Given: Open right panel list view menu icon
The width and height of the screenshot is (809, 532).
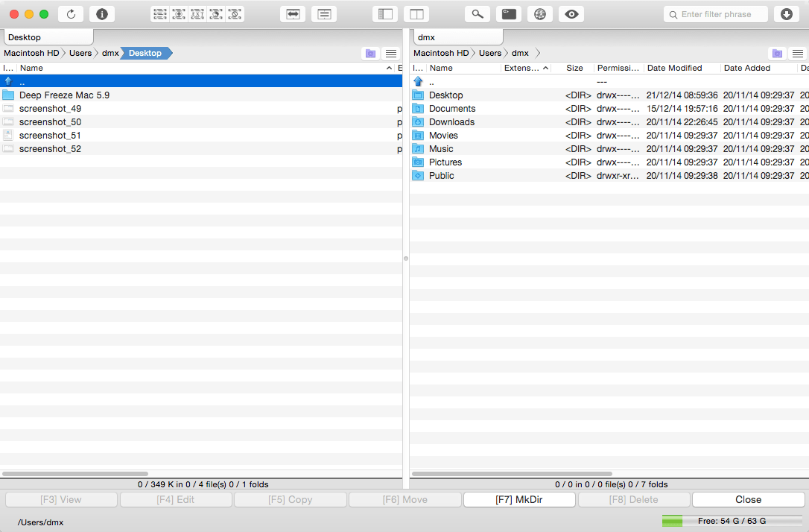Looking at the screenshot, I should pos(798,53).
